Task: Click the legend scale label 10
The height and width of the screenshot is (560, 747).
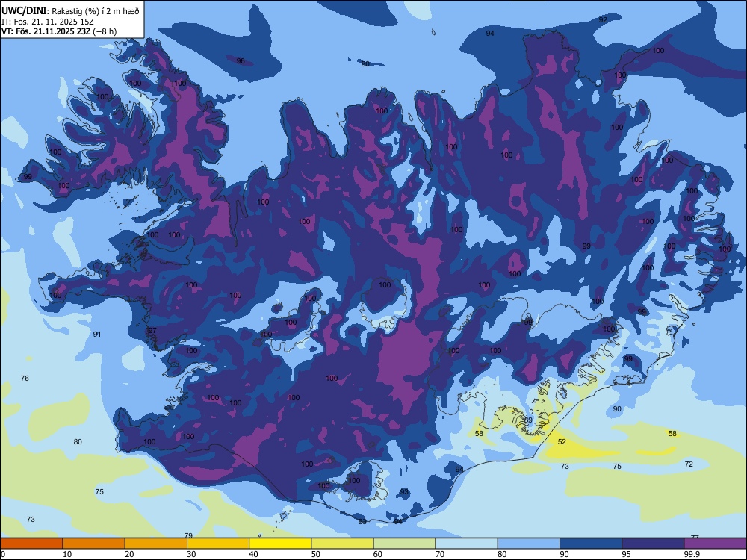Action: pyautogui.click(x=67, y=554)
